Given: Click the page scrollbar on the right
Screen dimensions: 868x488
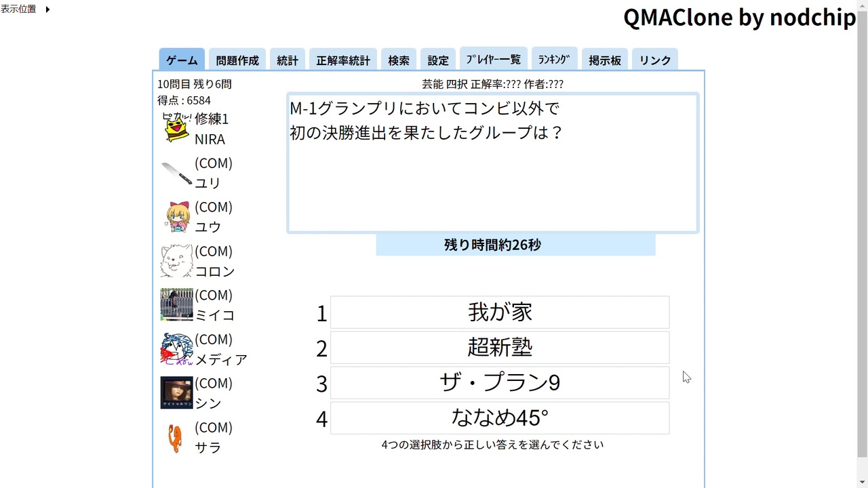Looking at the screenshot, I should pos(863,244).
